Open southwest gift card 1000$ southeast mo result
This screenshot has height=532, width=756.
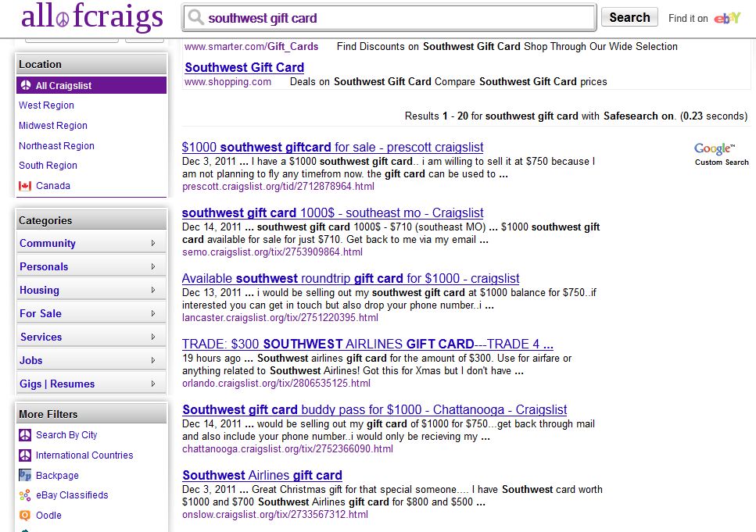pyautogui.click(x=333, y=212)
